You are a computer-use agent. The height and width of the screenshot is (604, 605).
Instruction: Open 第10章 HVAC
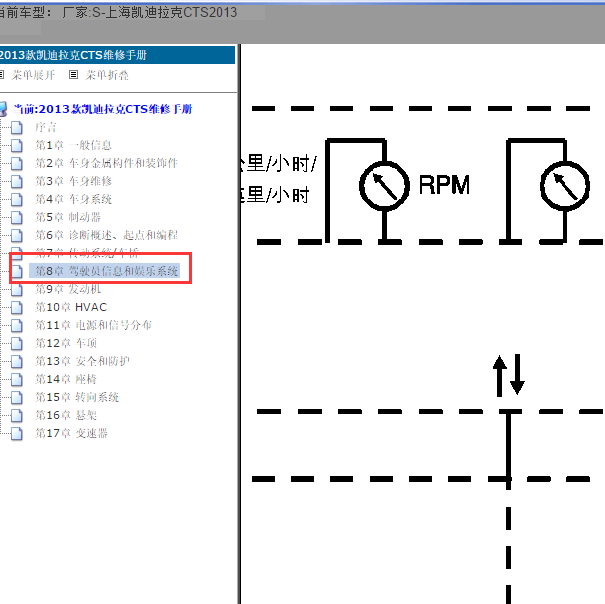click(x=71, y=307)
